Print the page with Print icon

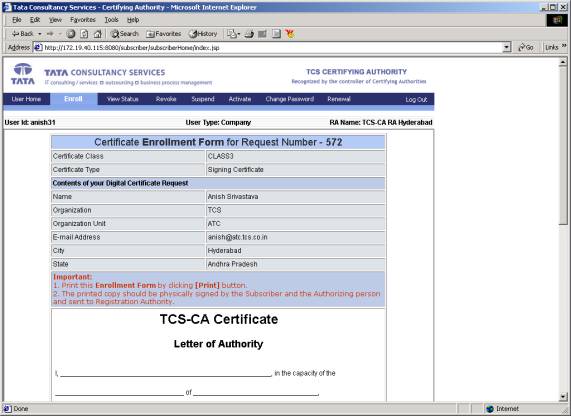249,34
